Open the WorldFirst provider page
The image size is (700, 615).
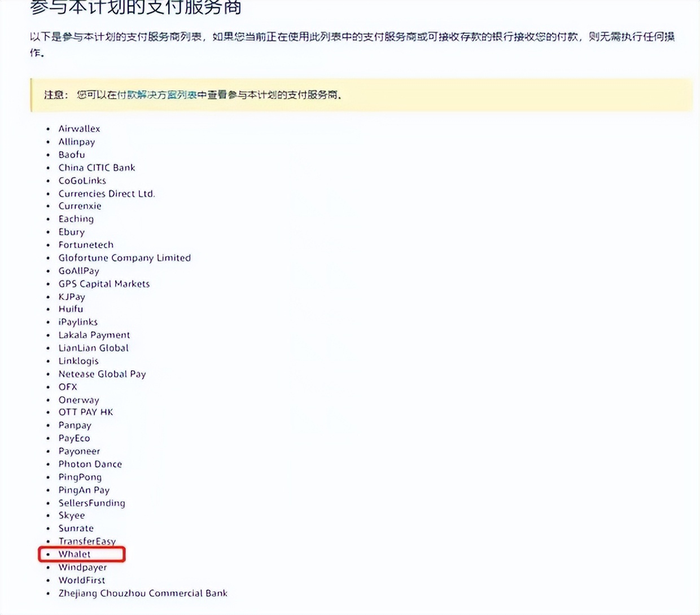pyautogui.click(x=82, y=580)
